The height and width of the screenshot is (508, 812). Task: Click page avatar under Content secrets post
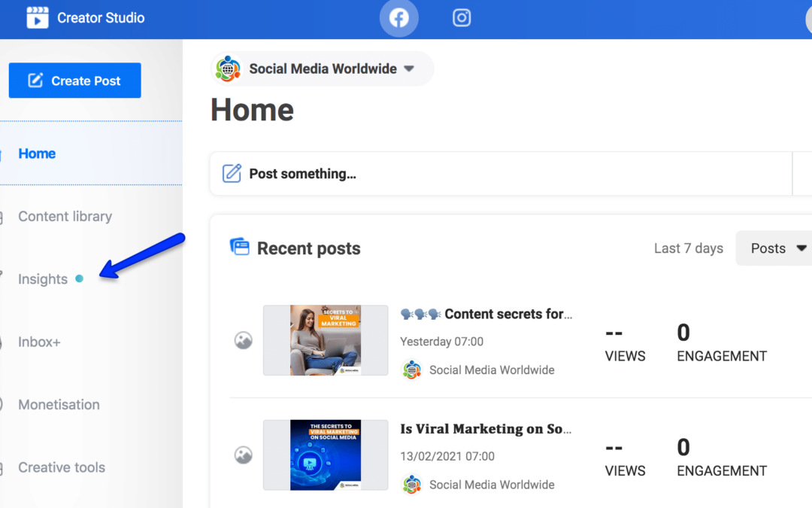[412, 370]
